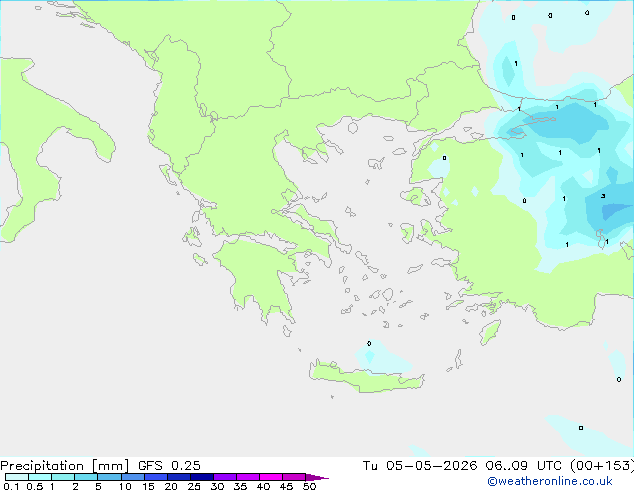Click the legend label '25'

194,486
